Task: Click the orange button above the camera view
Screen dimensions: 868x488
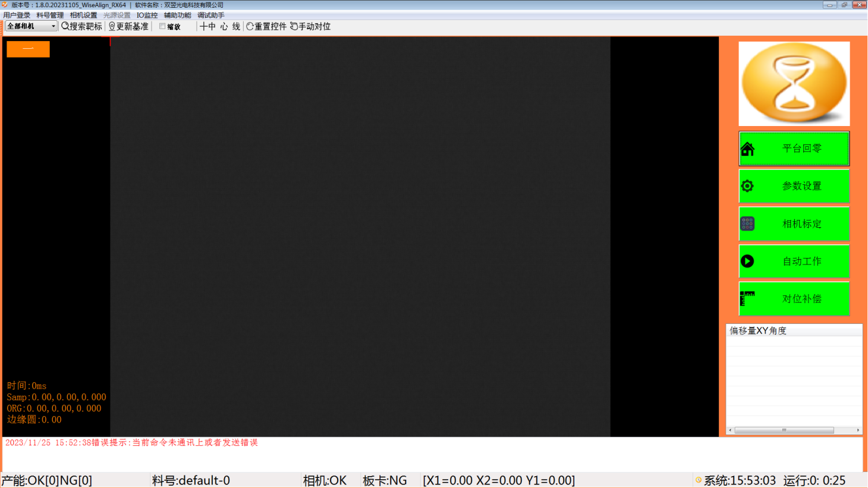Action: pyautogui.click(x=28, y=49)
